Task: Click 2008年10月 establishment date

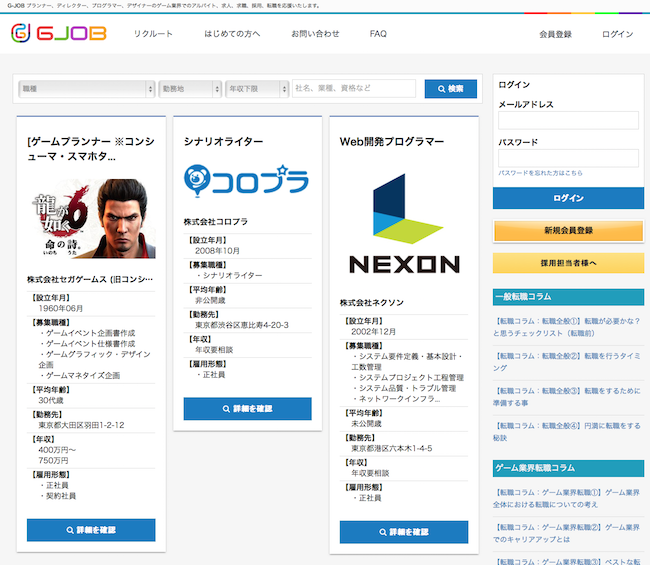Action: click(x=217, y=251)
